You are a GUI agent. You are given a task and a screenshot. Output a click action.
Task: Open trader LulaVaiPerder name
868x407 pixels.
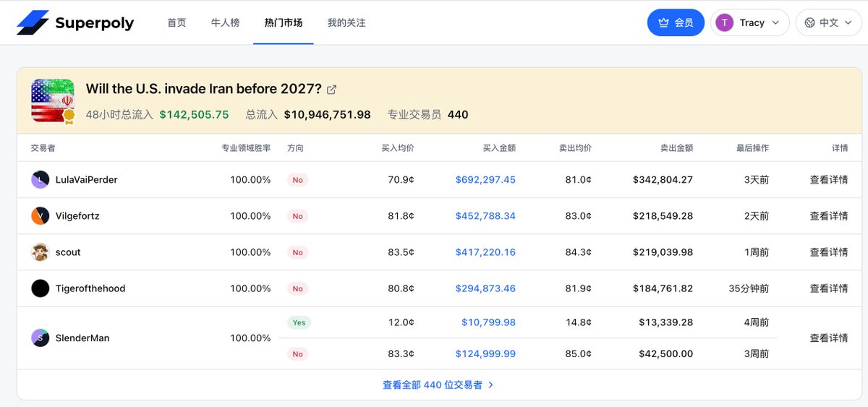(x=86, y=179)
